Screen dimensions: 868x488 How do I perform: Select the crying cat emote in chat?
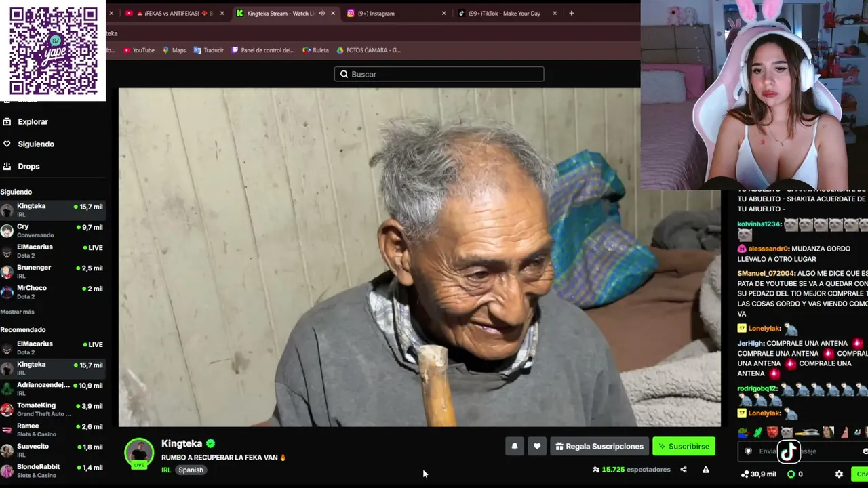click(787, 432)
